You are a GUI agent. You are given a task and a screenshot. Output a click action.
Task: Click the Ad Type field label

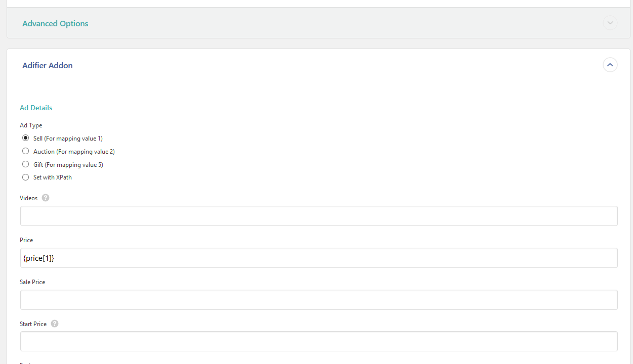(x=31, y=125)
